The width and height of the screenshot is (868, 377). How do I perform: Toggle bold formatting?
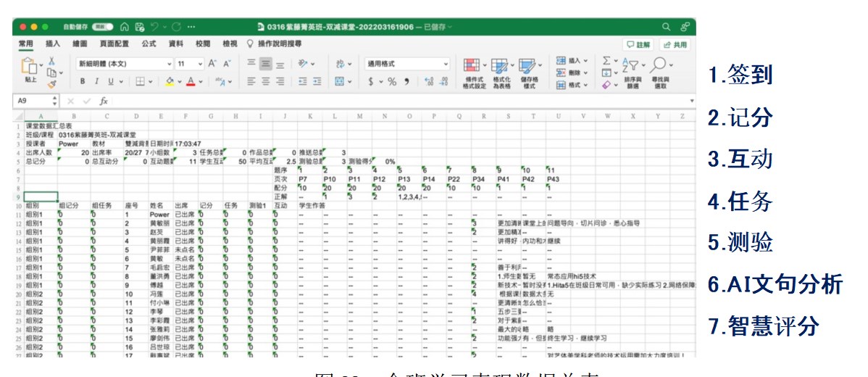(83, 82)
